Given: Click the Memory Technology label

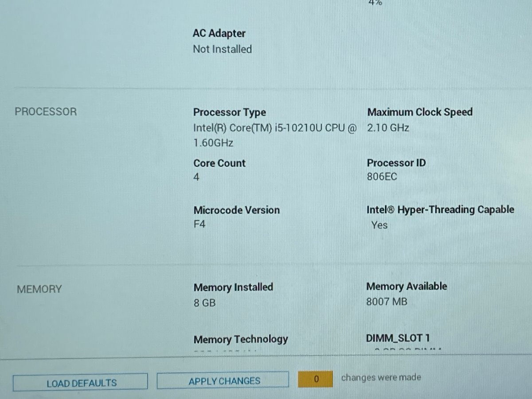Looking at the screenshot, I should [241, 340].
